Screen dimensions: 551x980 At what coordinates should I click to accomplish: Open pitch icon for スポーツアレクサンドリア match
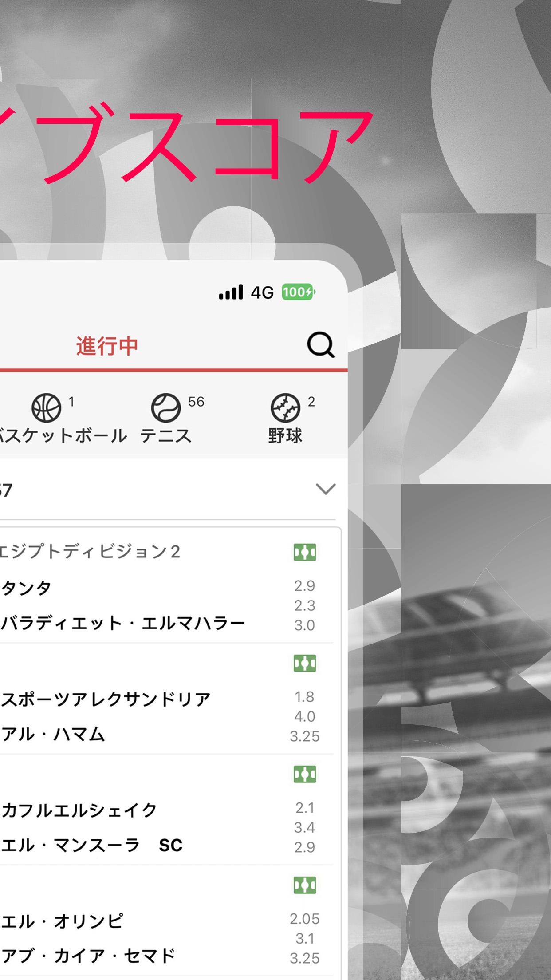click(x=305, y=663)
